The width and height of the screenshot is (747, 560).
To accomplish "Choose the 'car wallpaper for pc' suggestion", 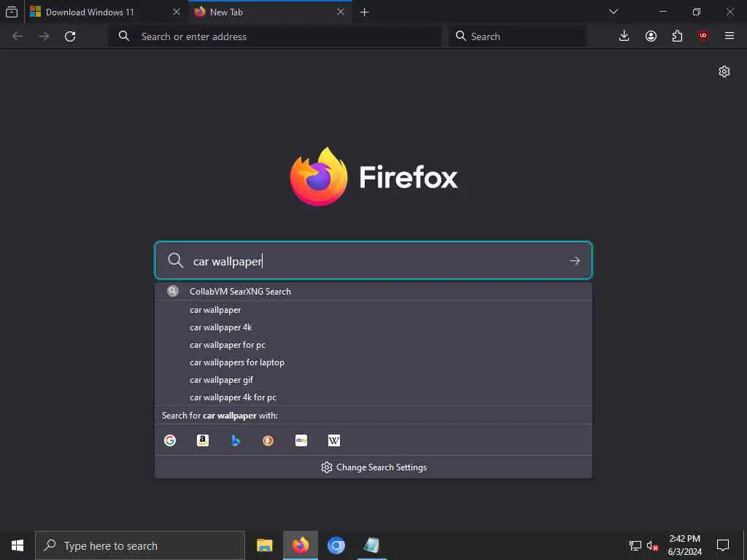I will click(x=373, y=345).
